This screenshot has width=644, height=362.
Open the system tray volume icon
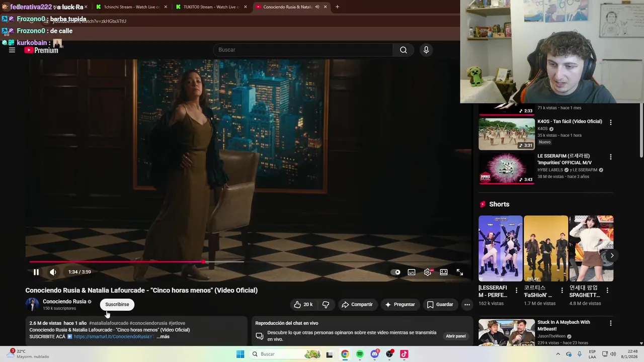[613, 354]
